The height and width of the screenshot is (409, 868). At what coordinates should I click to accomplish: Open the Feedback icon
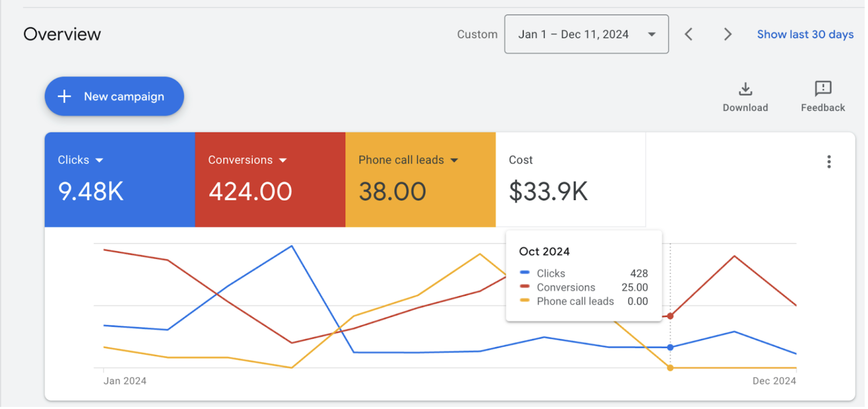822,89
